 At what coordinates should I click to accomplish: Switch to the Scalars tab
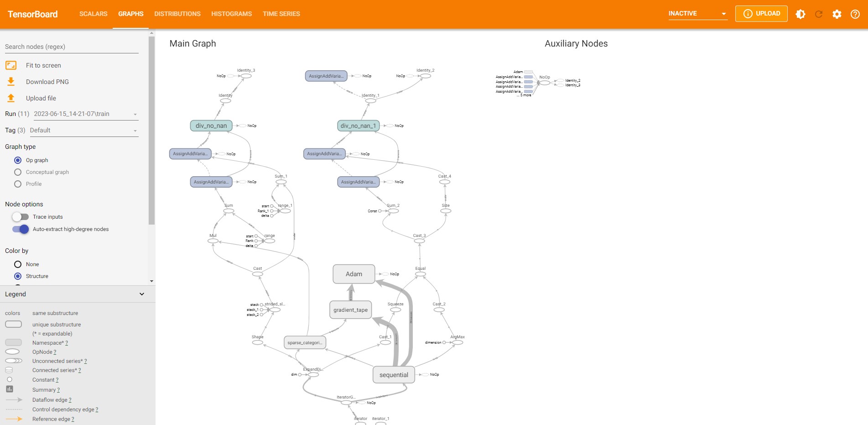[x=93, y=14]
